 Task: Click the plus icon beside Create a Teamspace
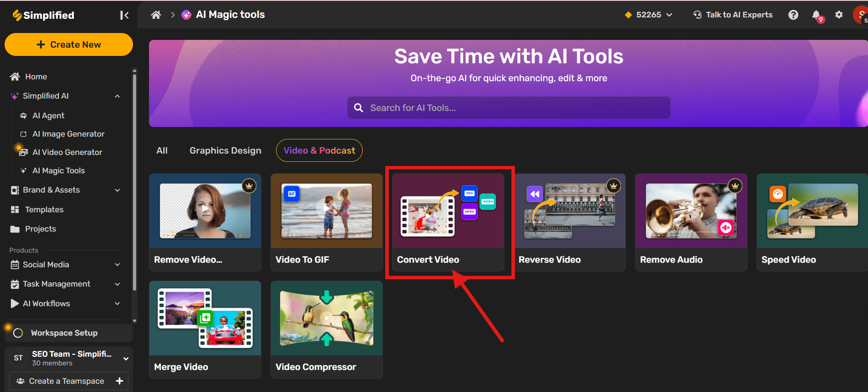(120, 381)
